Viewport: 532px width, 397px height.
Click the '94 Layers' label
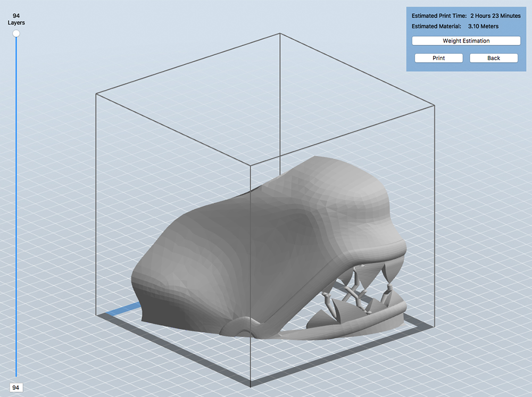point(16,19)
